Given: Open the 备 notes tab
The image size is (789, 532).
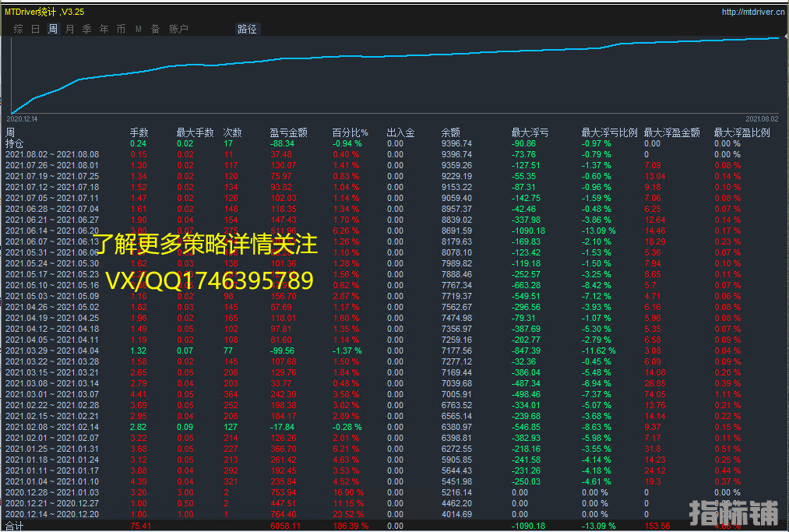Looking at the screenshot, I should click(x=155, y=29).
